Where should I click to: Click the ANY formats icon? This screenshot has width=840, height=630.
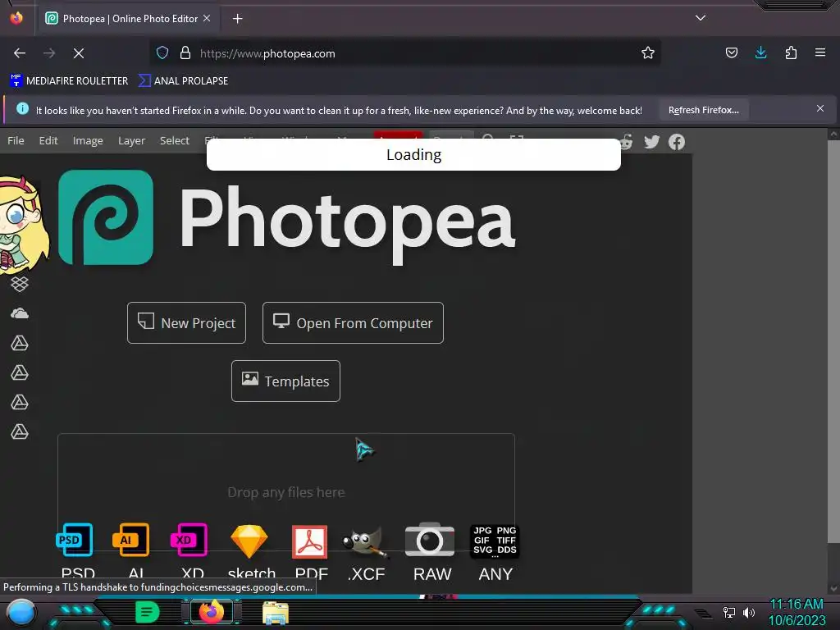(495, 541)
